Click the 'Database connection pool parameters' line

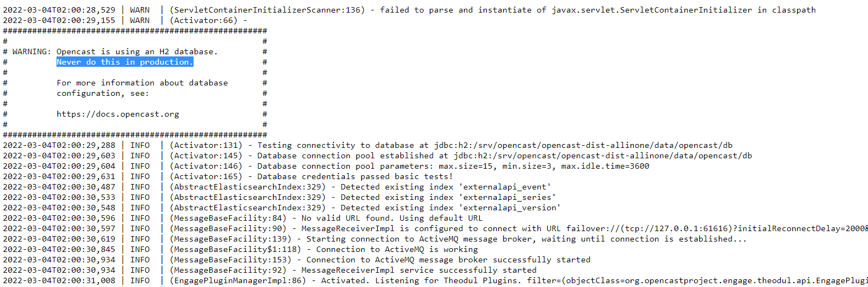326,166
